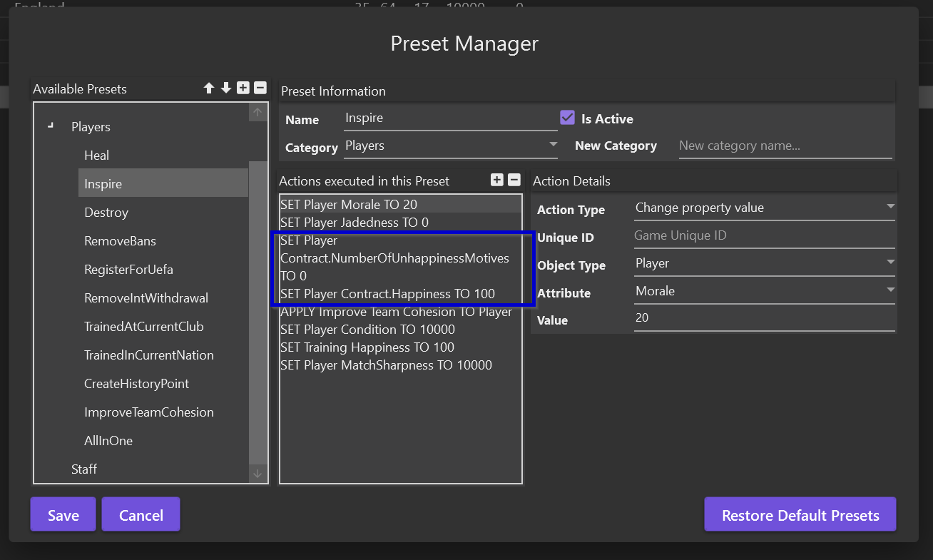933x560 pixels.
Task: Add a new action to this preset
Action: point(497,180)
